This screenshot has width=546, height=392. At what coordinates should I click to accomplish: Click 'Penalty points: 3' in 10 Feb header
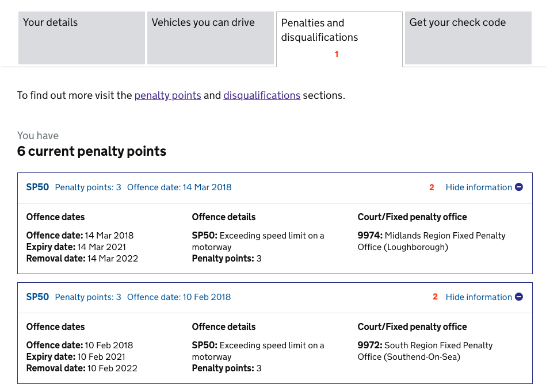88,297
